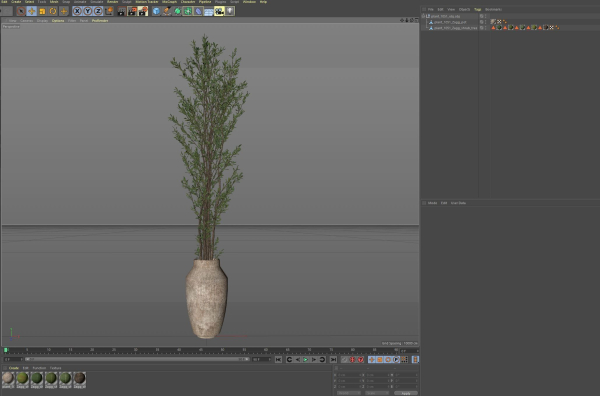Add a Light object
Image resolution: width=600 pixels, height=396 pixels.
point(229,11)
